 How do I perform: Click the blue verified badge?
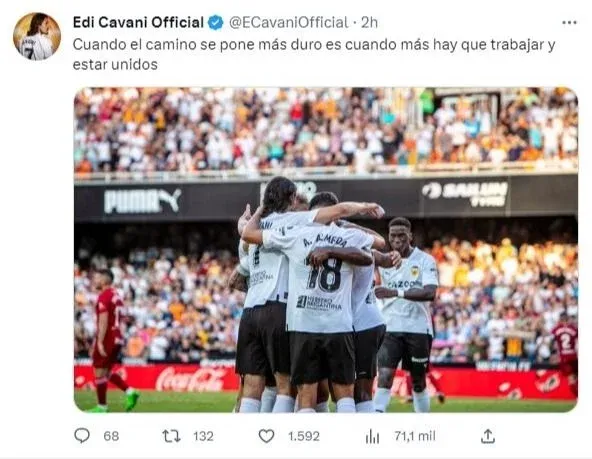(x=216, y=23)
